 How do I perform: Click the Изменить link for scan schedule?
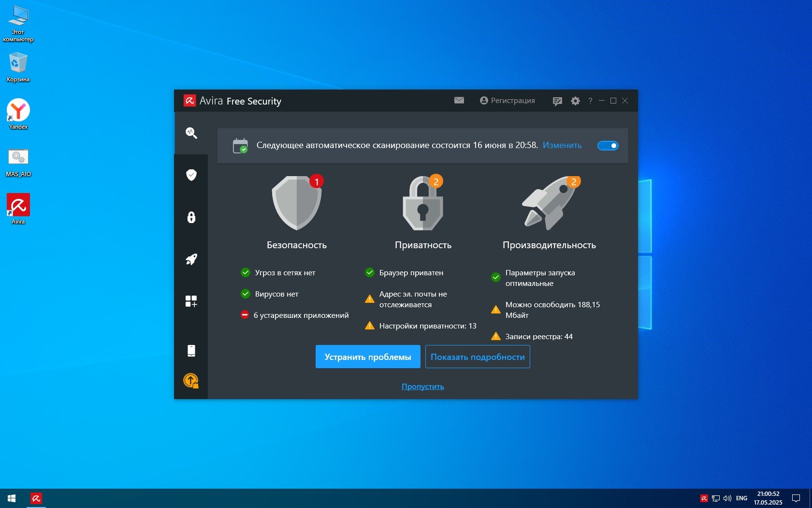[562, 146]
